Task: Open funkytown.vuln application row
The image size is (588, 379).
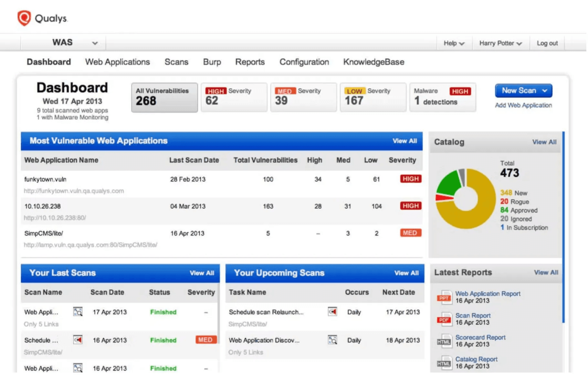Action: click(x=222, y=185)
